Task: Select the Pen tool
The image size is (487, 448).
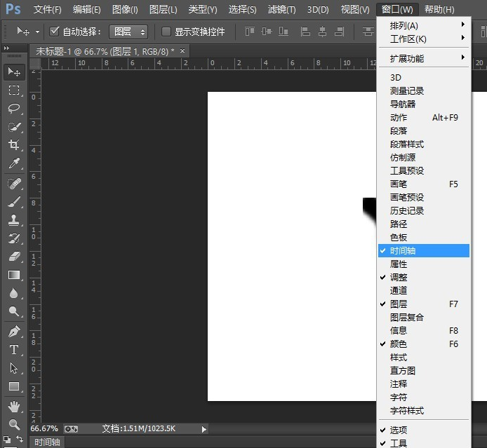Action: coord(14,331)
